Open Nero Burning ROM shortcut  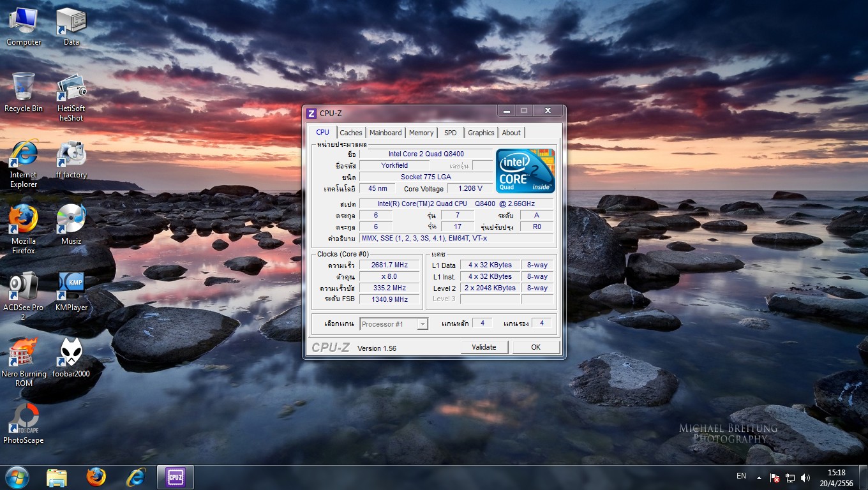(24, 352)
